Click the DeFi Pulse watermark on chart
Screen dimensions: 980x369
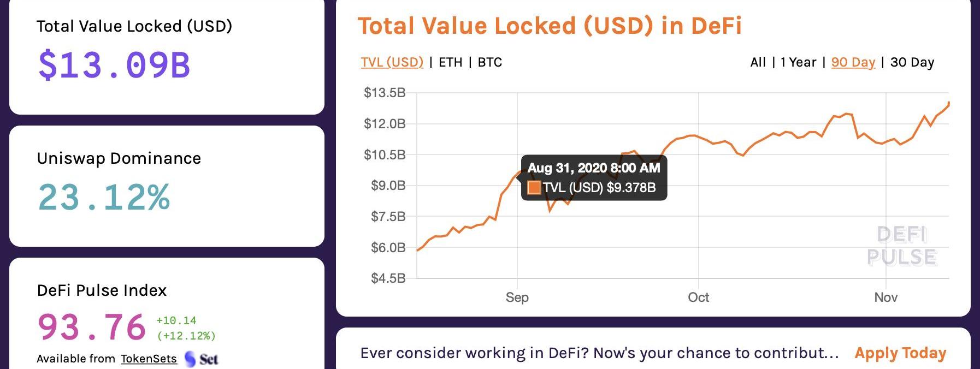coord(902,246)
